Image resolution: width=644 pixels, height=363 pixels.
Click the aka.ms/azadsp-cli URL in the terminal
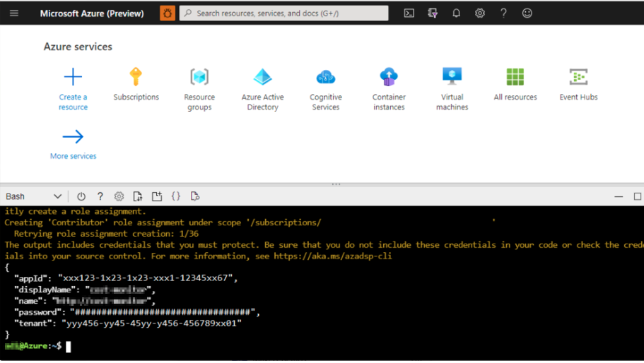(x=333, y=256)
